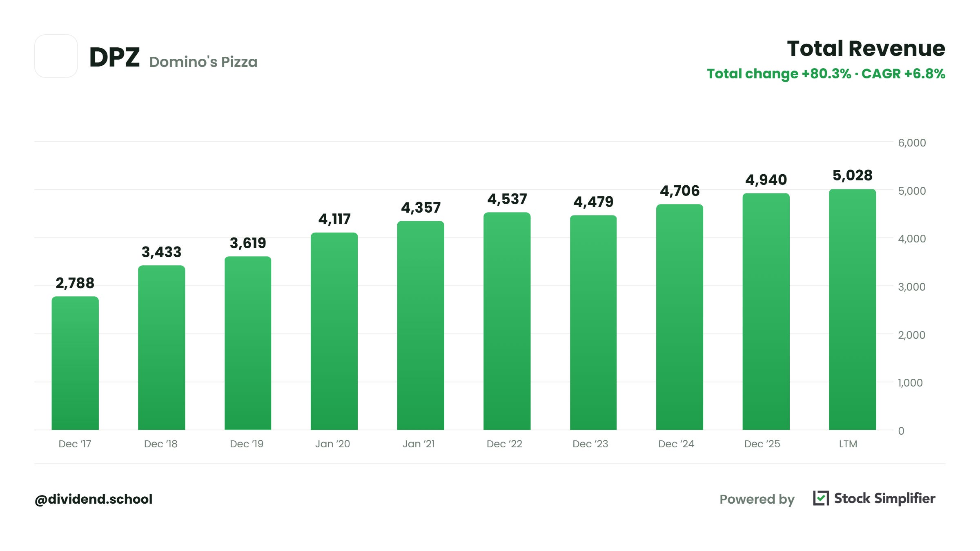Click the Dec '25 bar labeled 4,940
The height and width of the screenshot is (551, 980).
766,311
